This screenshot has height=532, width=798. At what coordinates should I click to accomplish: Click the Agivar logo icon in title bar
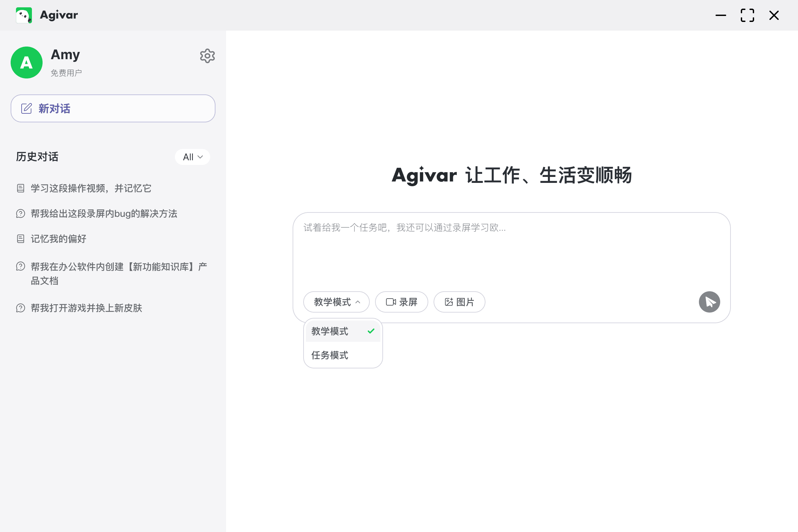[x=24, y=15]
